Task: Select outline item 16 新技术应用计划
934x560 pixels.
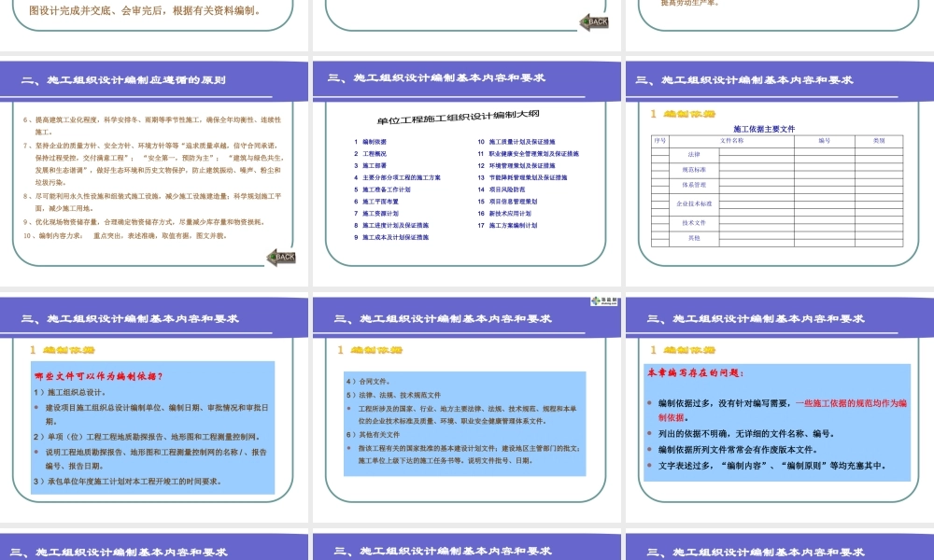Action: click(504, 213)
